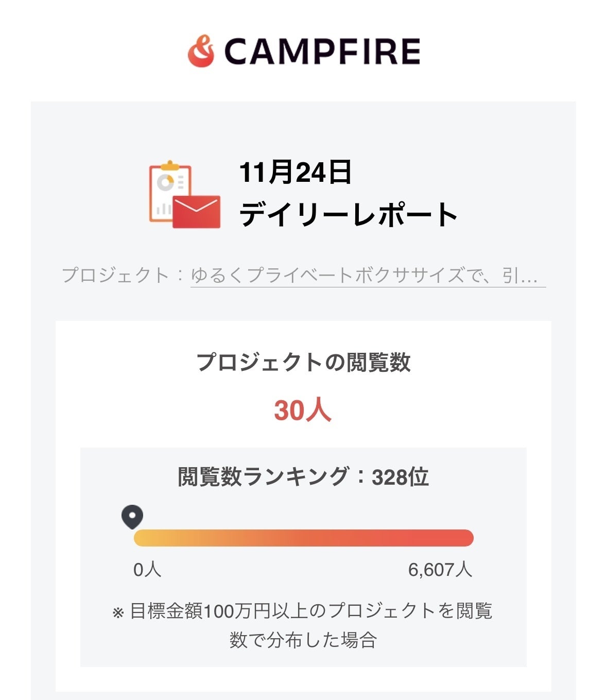Click the 6,607人 maximum label
607x700 pixels.
pyautogui.click(x=440, y=570)
